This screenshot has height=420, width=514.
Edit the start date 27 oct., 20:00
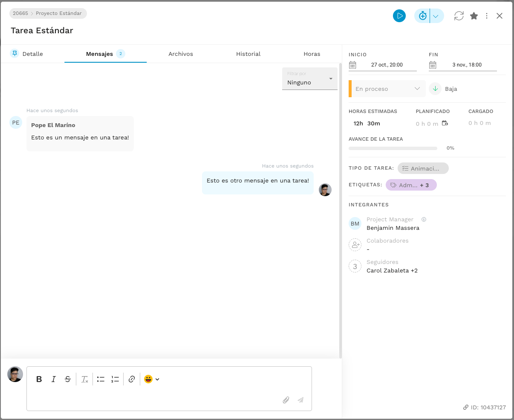coord(387,65)
